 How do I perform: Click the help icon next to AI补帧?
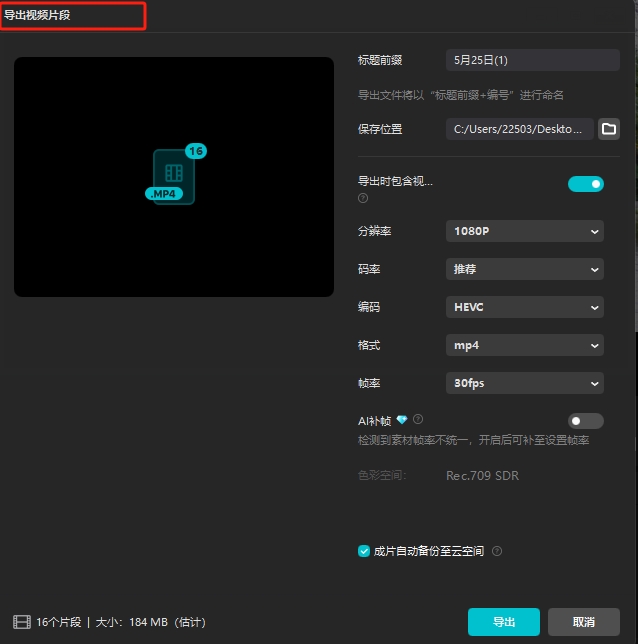[x=418, y=420]
